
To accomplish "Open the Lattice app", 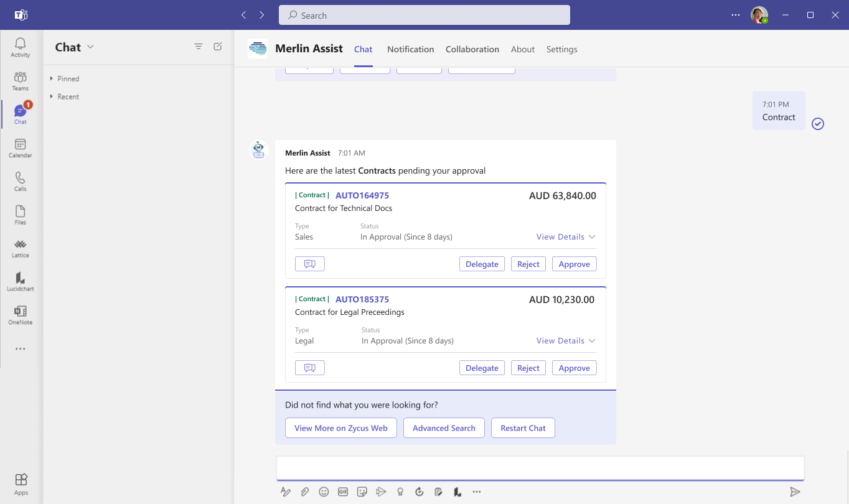I will pos(21,248).
